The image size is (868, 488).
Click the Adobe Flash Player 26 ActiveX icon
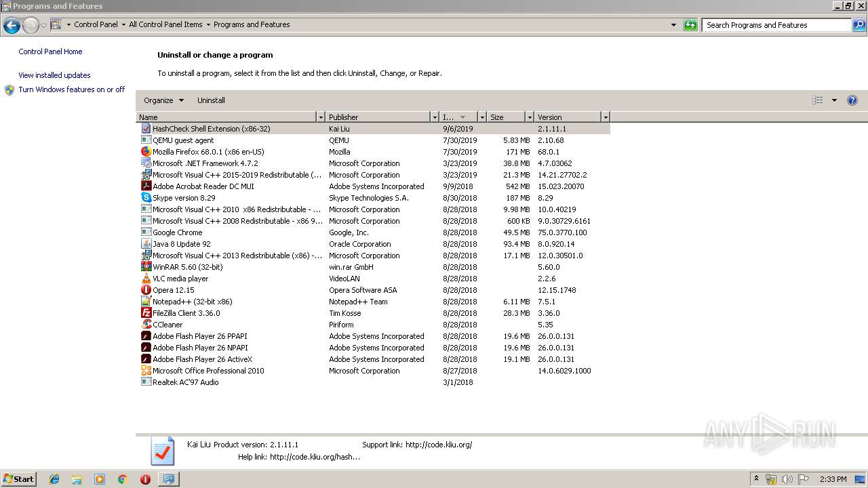tap(146, 359)
